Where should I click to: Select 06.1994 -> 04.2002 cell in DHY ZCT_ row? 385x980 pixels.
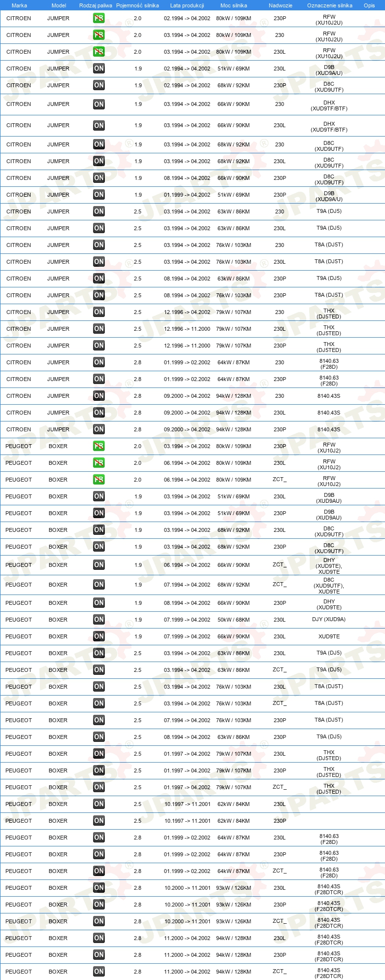point(187,565)
